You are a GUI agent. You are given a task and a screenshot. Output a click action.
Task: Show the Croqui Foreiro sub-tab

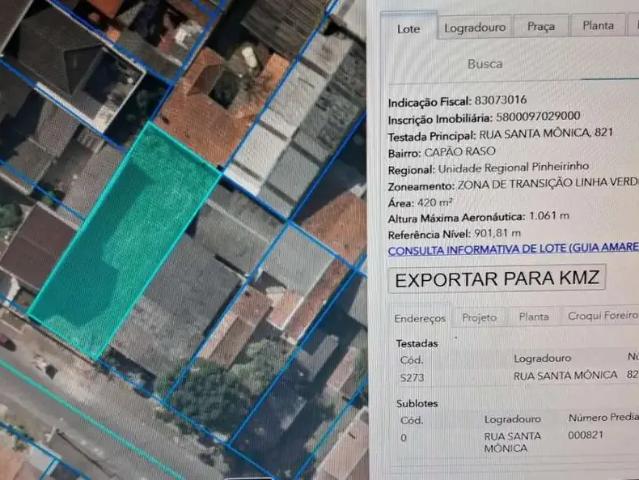[602, 317]
